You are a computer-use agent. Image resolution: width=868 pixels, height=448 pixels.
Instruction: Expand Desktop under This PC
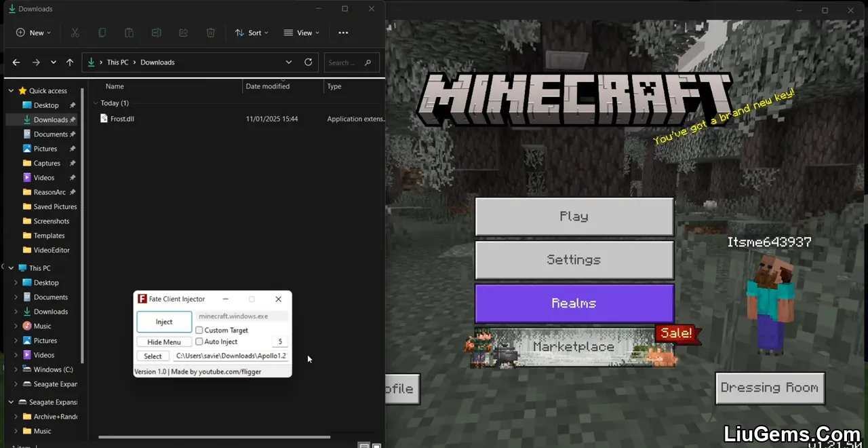pyautogui.click(x=16, y=282)
